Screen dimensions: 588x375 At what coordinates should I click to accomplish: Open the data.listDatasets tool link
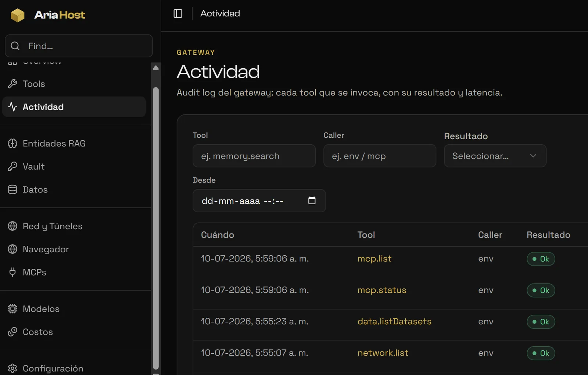pyautogui.click(x=394, y=321)
